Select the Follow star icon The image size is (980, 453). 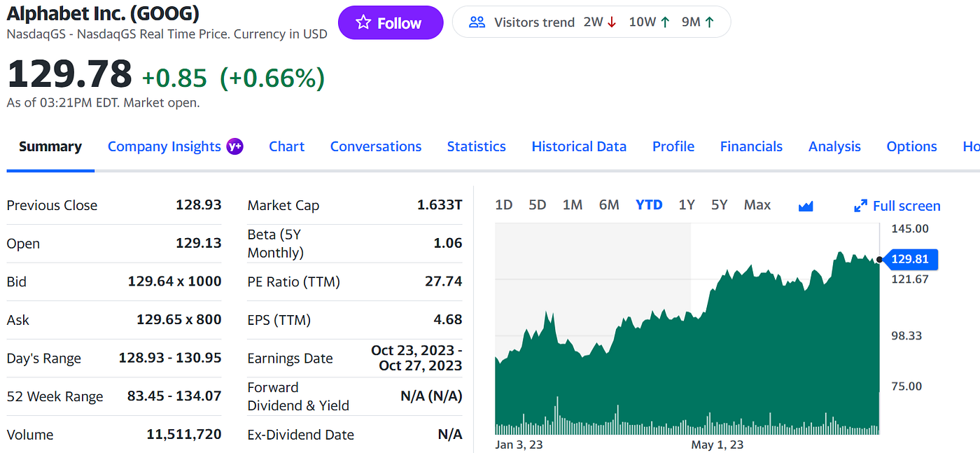point(363,22)
